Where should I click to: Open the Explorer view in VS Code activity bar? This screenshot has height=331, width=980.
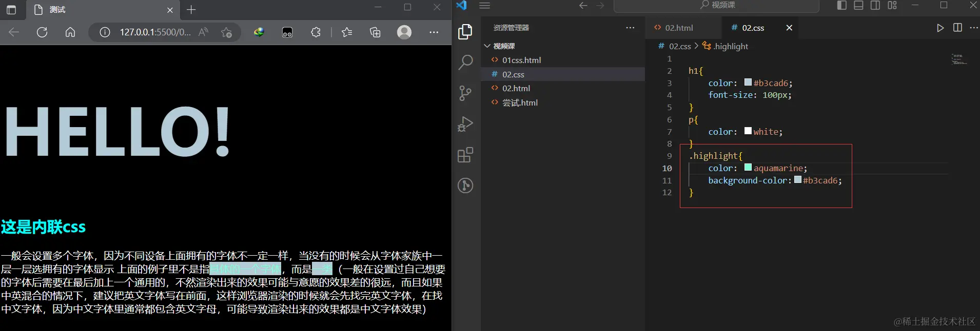pyautogui.click(x=465, y=32)
